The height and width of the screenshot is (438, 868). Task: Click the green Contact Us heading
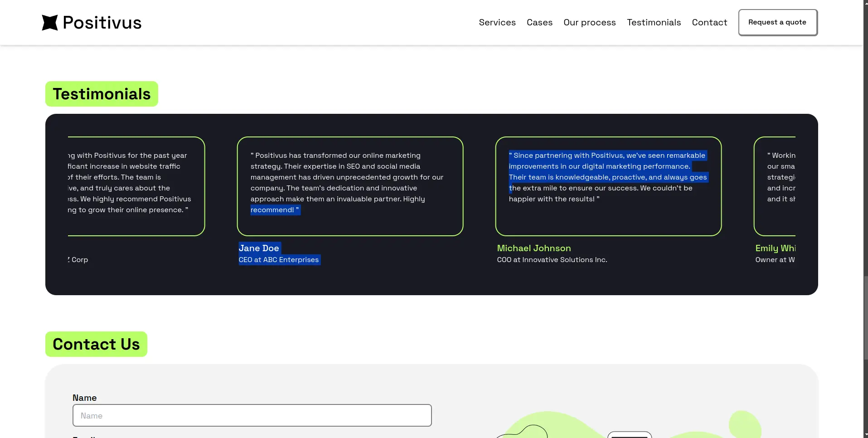click(96, 344)
